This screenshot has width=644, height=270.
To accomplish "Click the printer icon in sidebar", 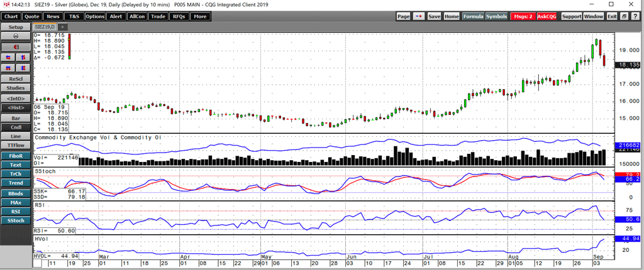I will click(x=16, y=36).
